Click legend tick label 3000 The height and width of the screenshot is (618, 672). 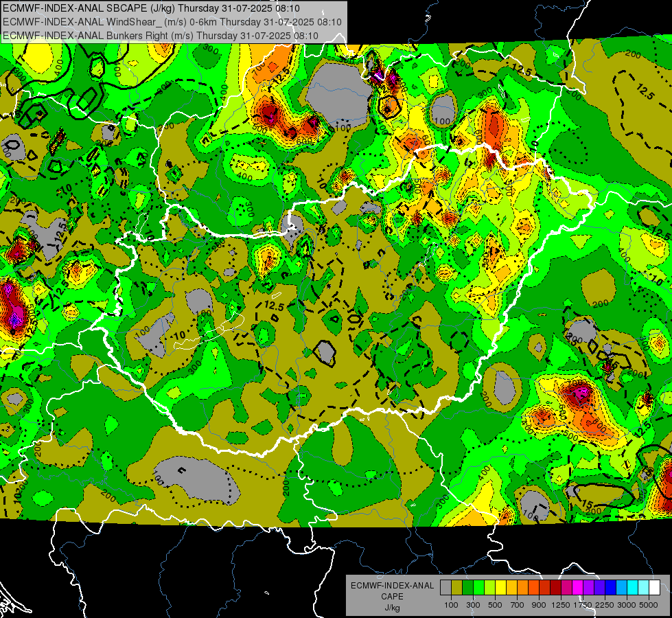627,605
